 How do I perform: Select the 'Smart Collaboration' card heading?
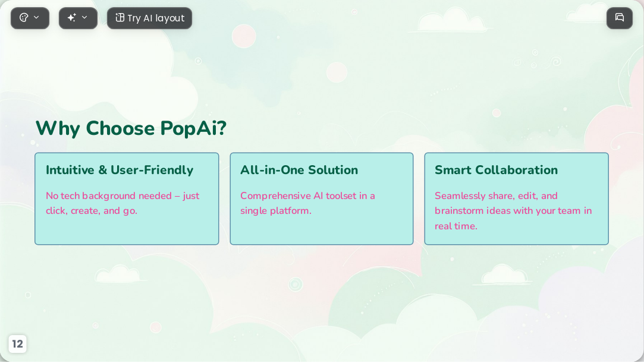coord(496,170)
